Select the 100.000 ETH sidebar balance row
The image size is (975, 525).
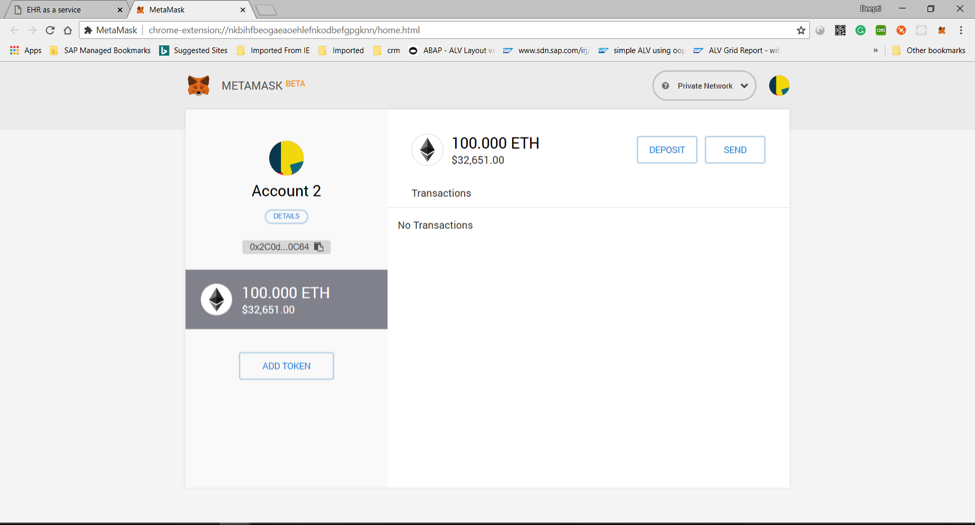(x=286, y=299)
